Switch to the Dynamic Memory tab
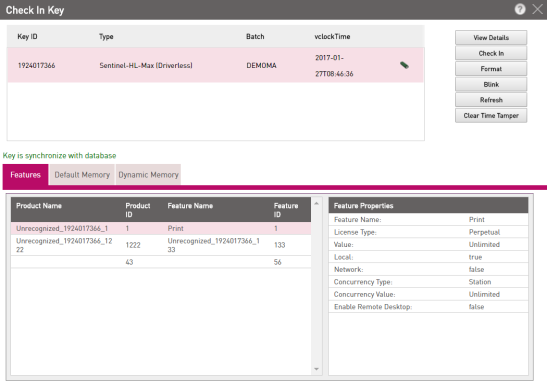The width and height of the screenshot is (547, 386). 148,175
